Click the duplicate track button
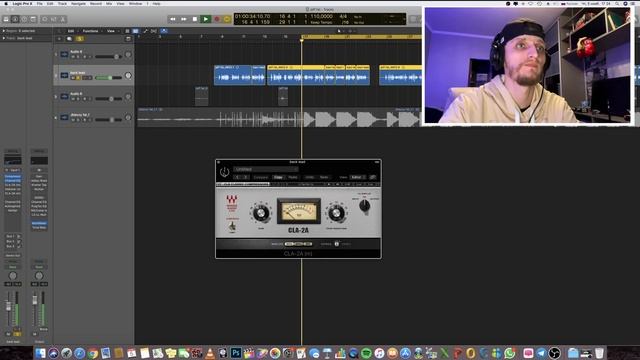This screenshot has width=640, height=360. [x=69, y=39]
